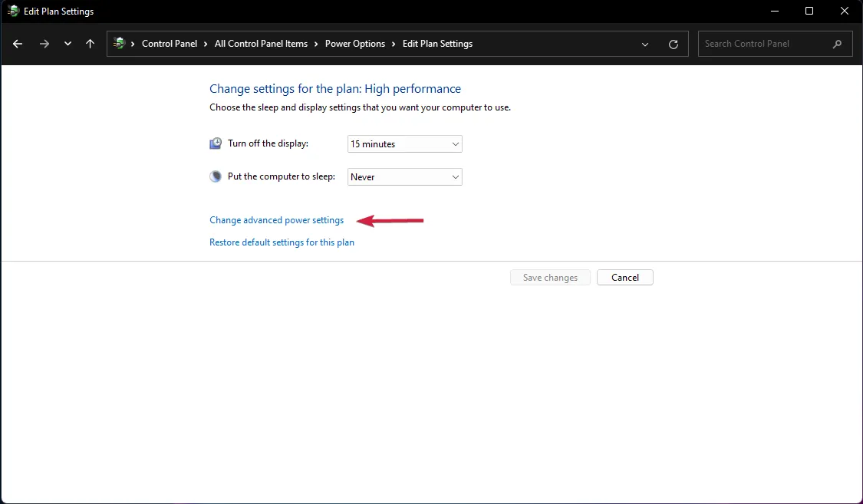
Task: Open Change advanced power settings link
Action: pos(276,220)
